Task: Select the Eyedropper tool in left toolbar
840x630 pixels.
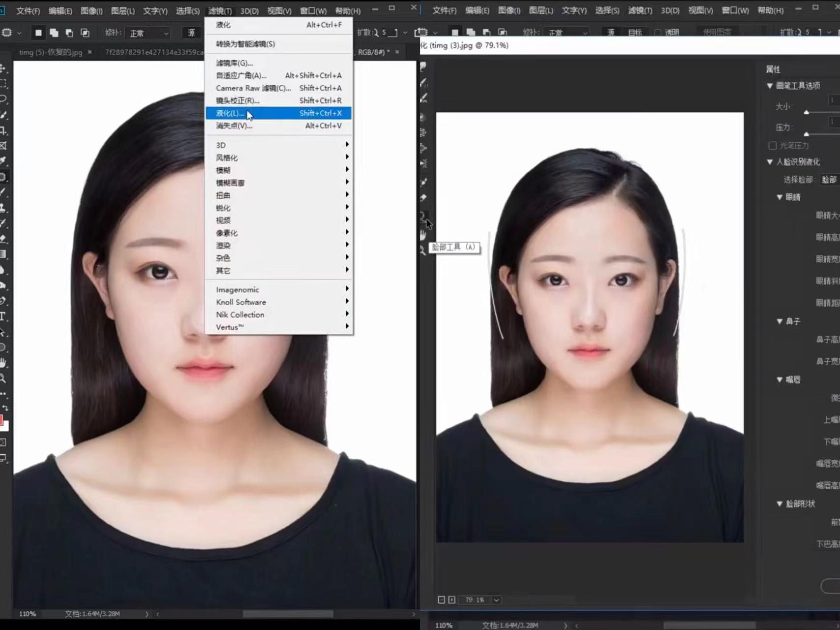Action: pyautogui.click(x=3, y=161)
